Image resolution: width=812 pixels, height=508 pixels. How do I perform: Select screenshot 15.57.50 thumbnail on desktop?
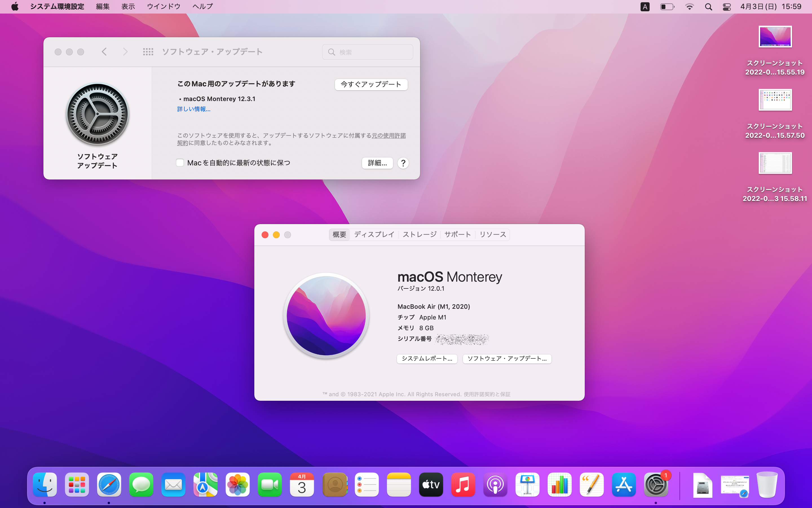coord(775,100)
